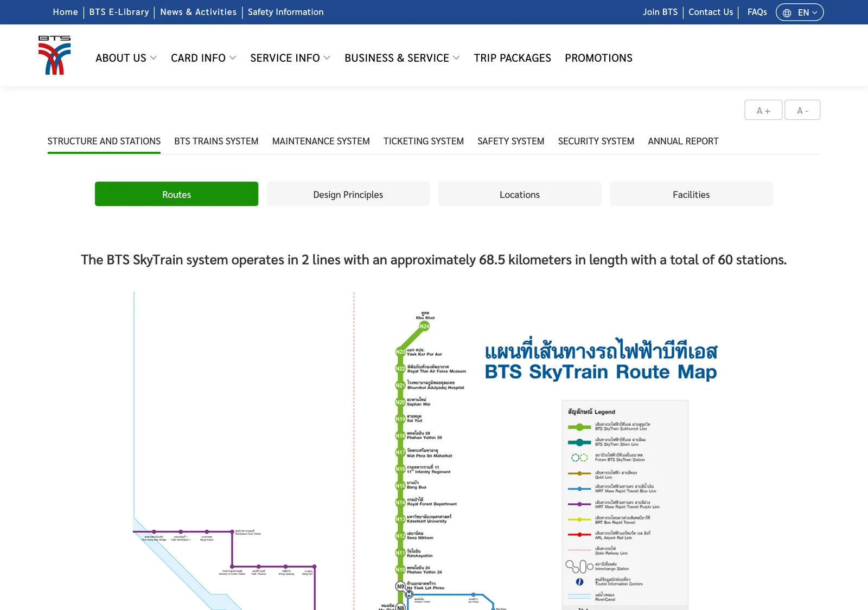This screenshot has width=868, height=610.
Task: Click the BTS logo
Action: [x=54, y=55]
